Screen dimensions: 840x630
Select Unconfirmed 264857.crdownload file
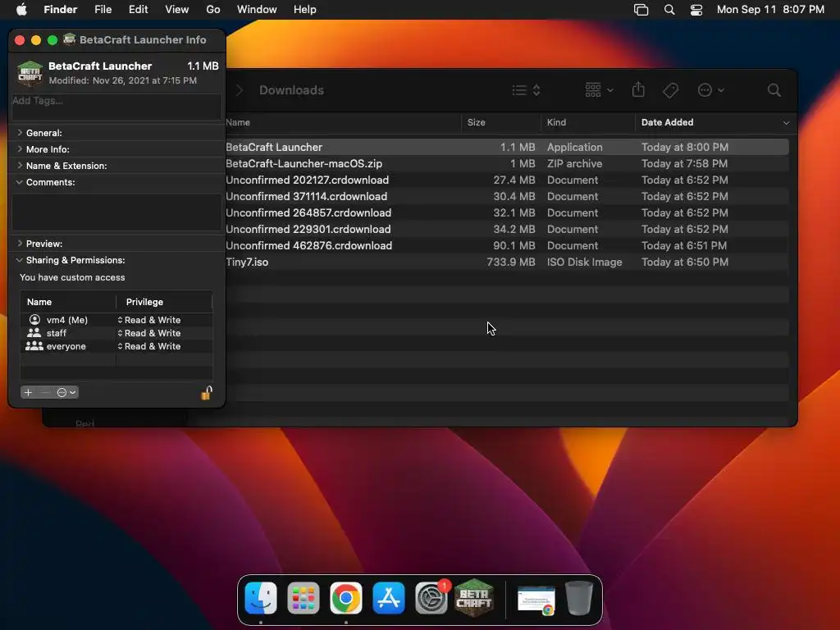507,212
